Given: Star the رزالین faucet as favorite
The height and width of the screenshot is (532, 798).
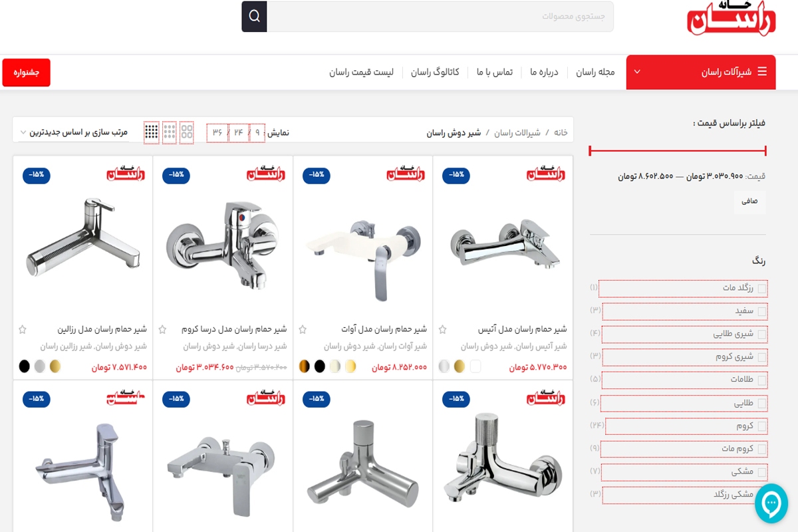Looking at the screenshot, I should [23, 329].
